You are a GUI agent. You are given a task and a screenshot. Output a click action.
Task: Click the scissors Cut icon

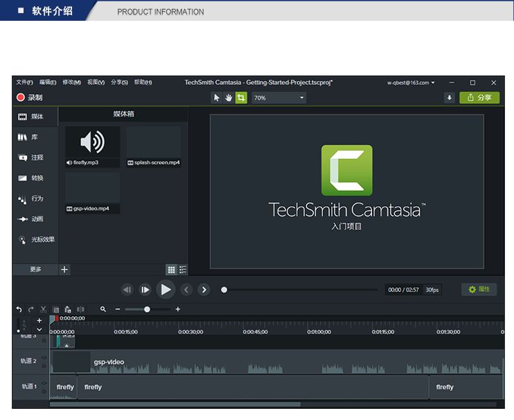tap(43, 309)
